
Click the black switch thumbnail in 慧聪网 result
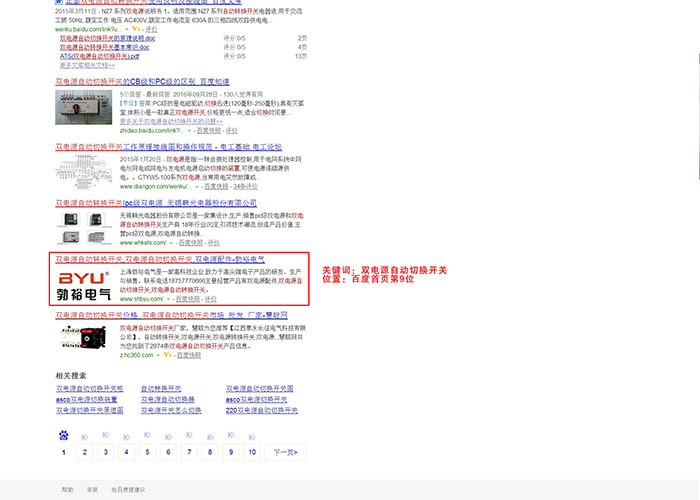point(83,338)
